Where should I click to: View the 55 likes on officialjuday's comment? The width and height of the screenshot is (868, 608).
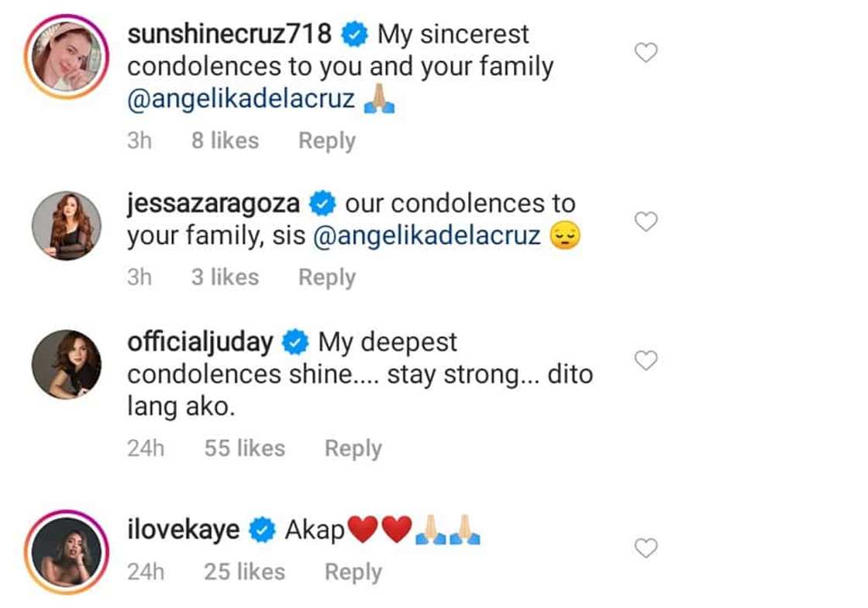[x=244, y=448]
